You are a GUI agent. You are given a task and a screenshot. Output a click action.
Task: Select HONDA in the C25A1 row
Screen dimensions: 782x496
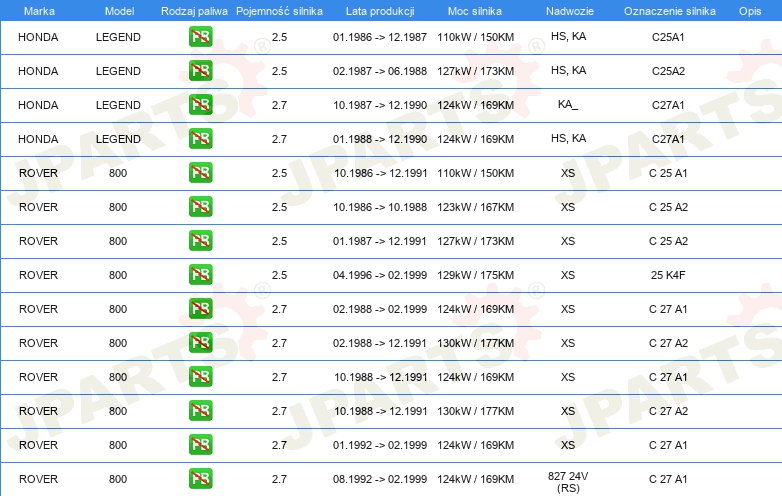38,37
